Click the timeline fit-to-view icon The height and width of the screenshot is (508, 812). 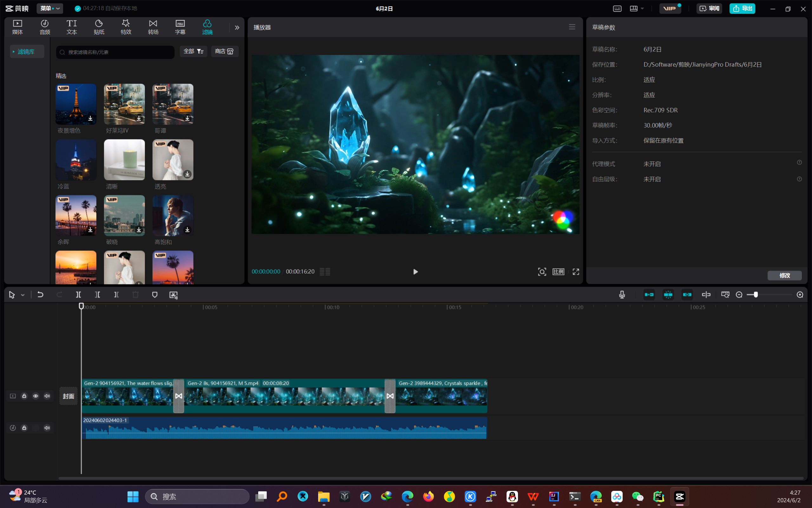(x=725, y=295)
